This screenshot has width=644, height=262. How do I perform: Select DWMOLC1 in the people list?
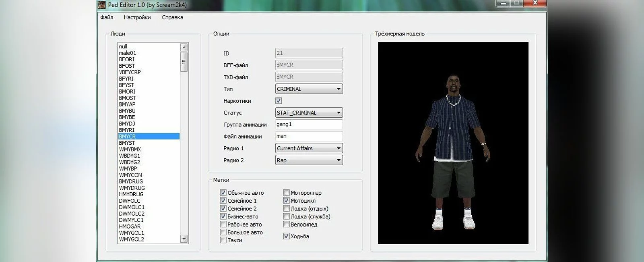[x=149, y=207]
